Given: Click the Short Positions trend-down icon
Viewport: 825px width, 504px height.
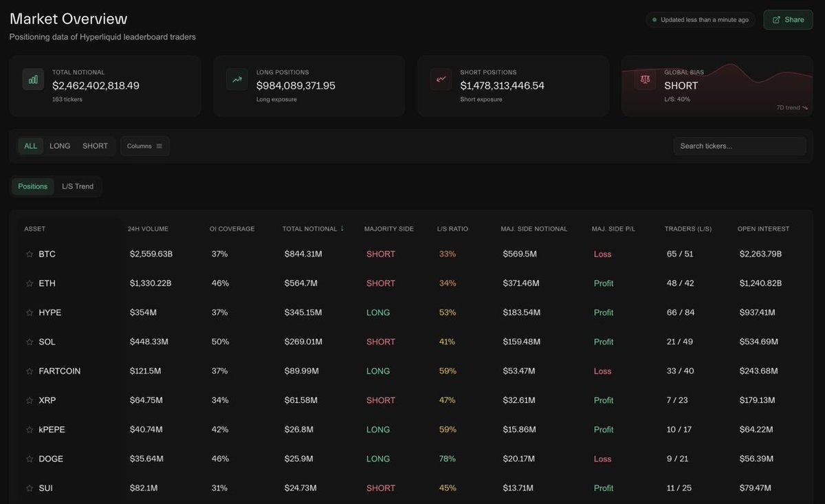Looking at the screenshot, I should [x=441, y=79].
